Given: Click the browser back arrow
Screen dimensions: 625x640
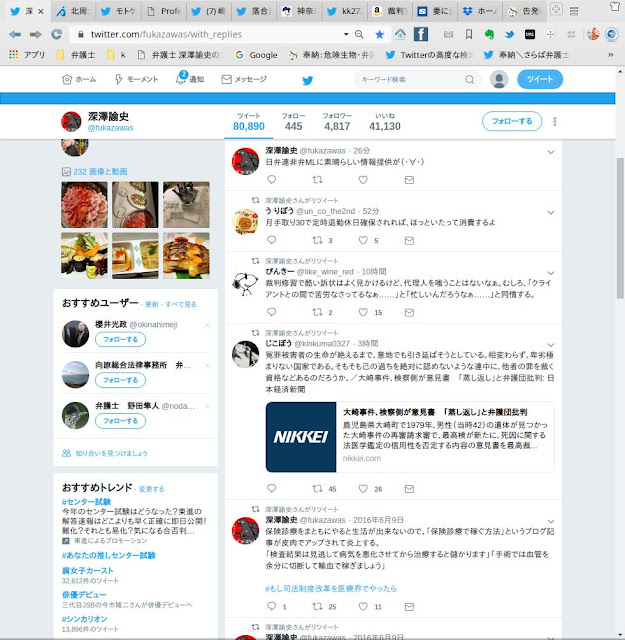Looking at the screenshot, I should coord(15,35).
